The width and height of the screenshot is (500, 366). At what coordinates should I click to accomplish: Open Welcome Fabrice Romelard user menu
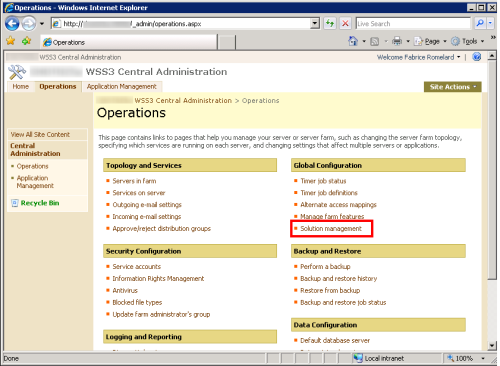[x=419, y=57]
